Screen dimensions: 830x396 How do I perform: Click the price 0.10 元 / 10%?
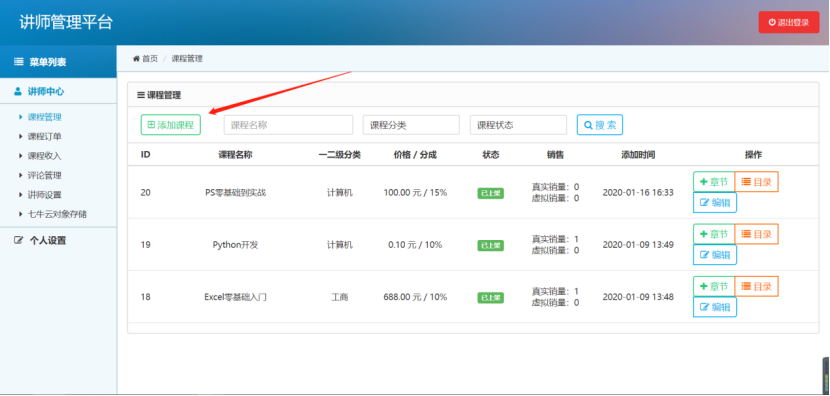[x=415, y=245]
